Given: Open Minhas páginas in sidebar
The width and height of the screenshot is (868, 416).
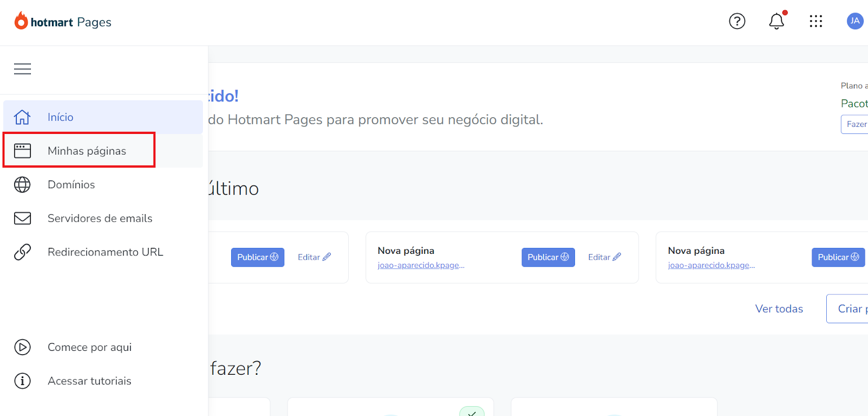Looking at the screenshot, I should (x=103, y=151).
